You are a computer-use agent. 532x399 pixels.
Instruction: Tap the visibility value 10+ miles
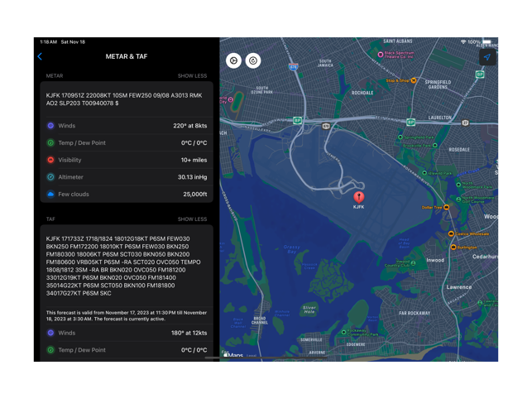coord(194,160)
